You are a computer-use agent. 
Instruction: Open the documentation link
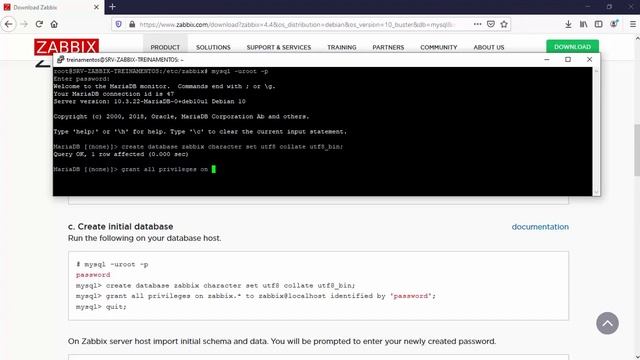(540, 227)
